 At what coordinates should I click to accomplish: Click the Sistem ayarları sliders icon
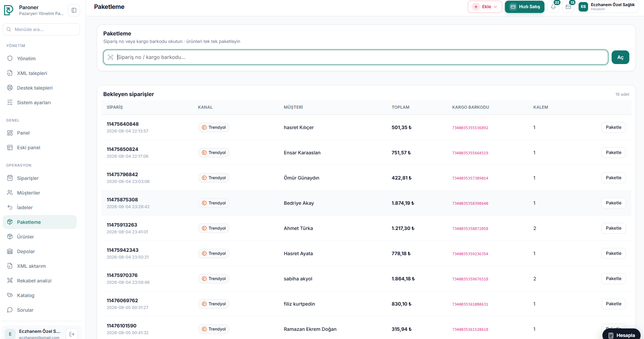[10, 103]
